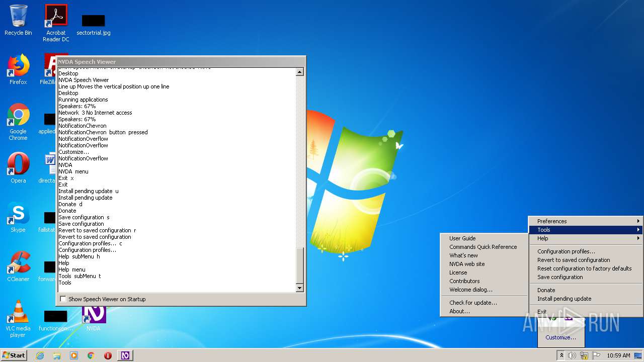
Task: Open Acrobat Reader DC desktop shortcut
Action: click(x=56, y=23)
